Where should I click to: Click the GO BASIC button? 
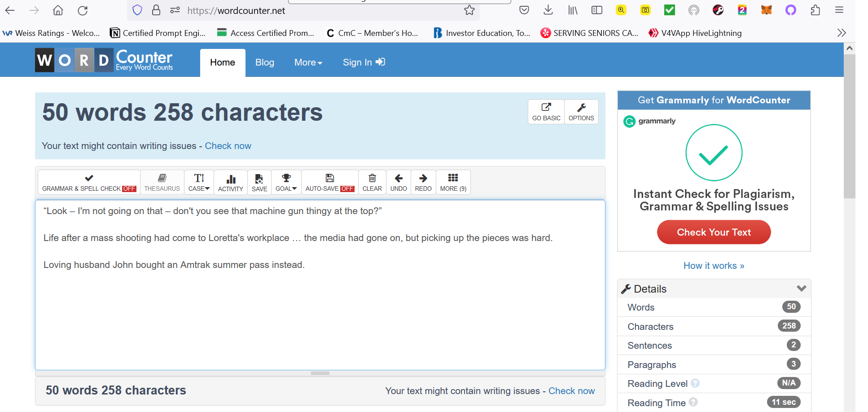pyautogui.click(x=546, y=112)
